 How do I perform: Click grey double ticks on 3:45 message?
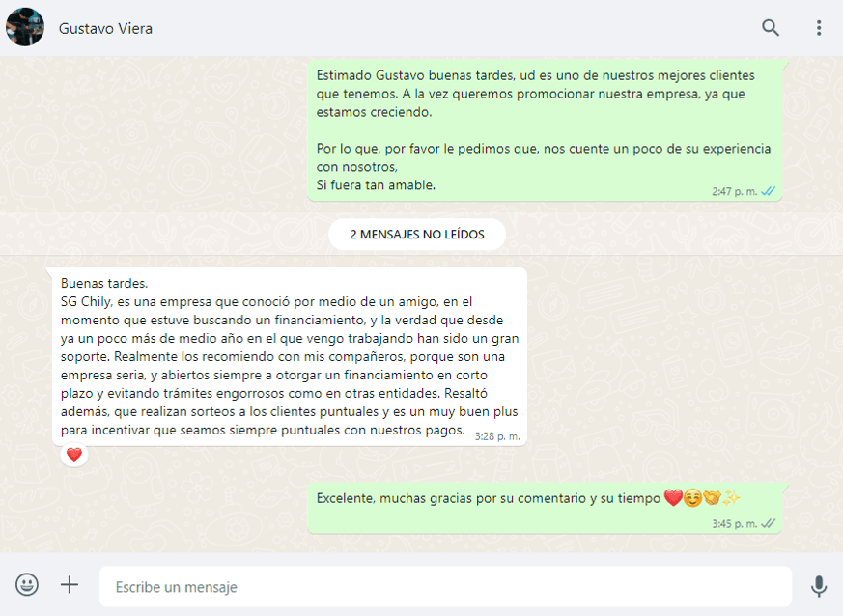tap(769, 523)
